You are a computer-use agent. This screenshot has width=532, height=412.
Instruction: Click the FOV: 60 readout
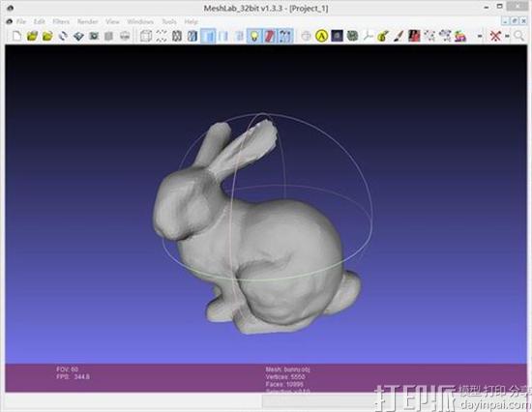pyautogui.click(x=67, y=369)
